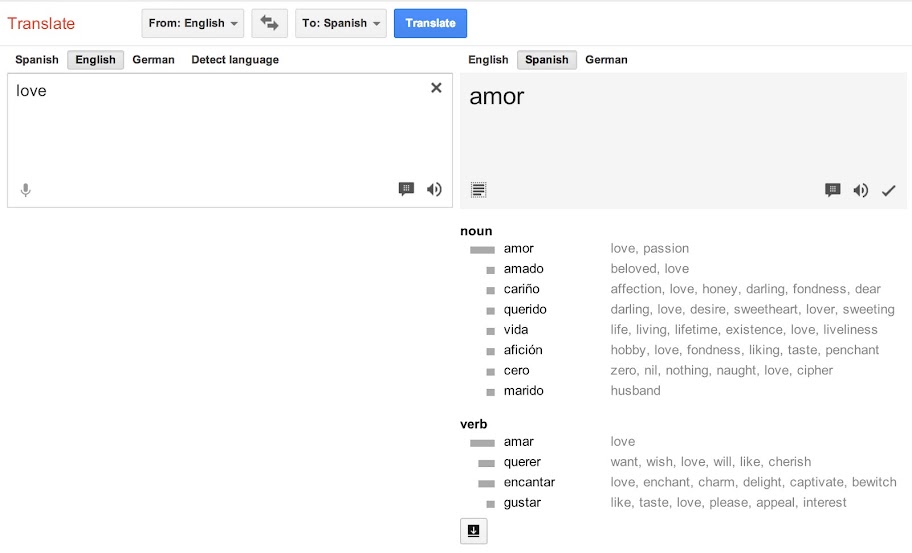This screenshot has height=553, width=912.
Task: Click the verb translation 'querer'
Action: coord(522,462)
